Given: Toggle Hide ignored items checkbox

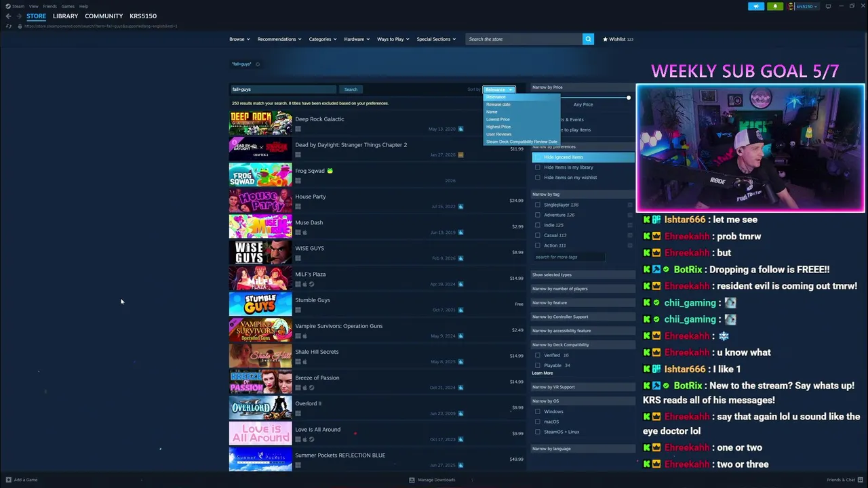Looking at the screenshot, I should (x=538, y=157).
